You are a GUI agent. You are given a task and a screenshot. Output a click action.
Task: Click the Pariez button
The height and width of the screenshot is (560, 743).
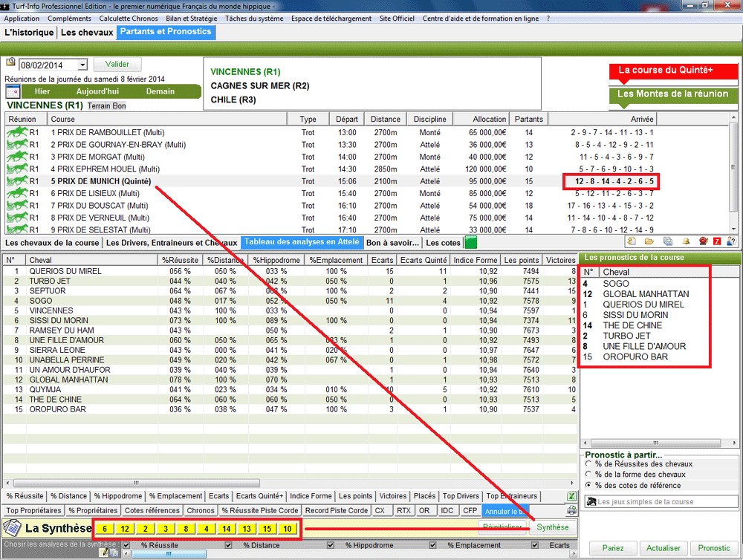613,548
